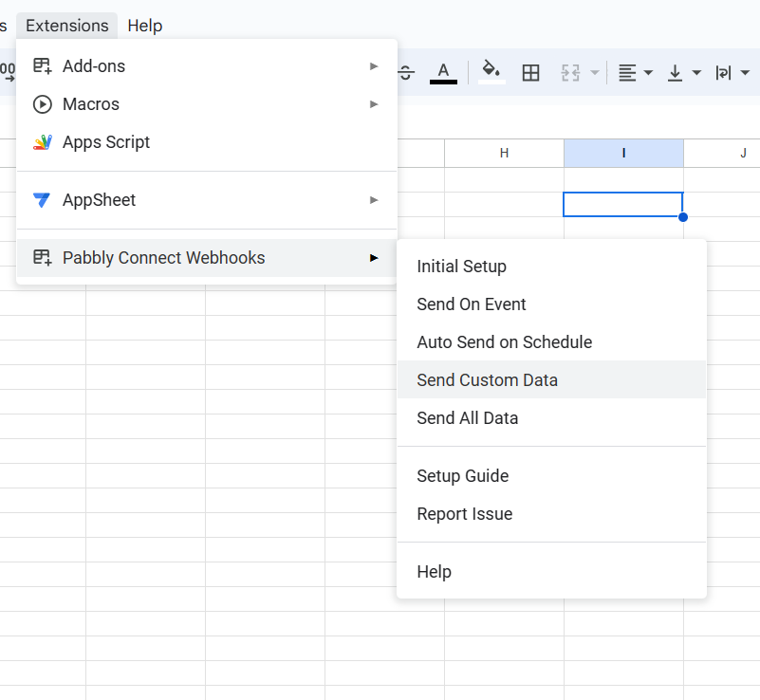760x700 pixels.
Task: Expand Pabbly Connect Webhooks submenu arrow
Action: pyautogui.click(x=374, y=258)
